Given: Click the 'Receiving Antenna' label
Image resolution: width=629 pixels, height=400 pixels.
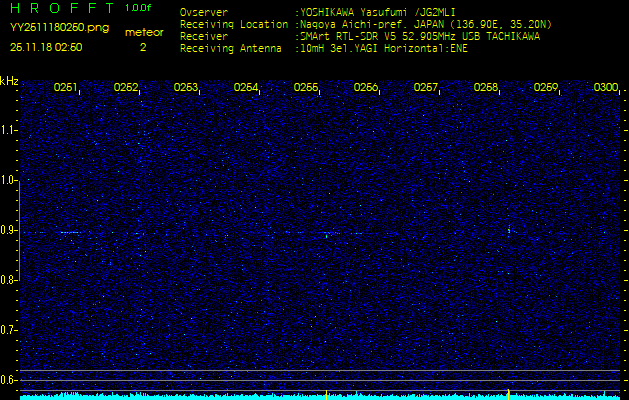Looking at the screenshot, I should coord(231,49).
